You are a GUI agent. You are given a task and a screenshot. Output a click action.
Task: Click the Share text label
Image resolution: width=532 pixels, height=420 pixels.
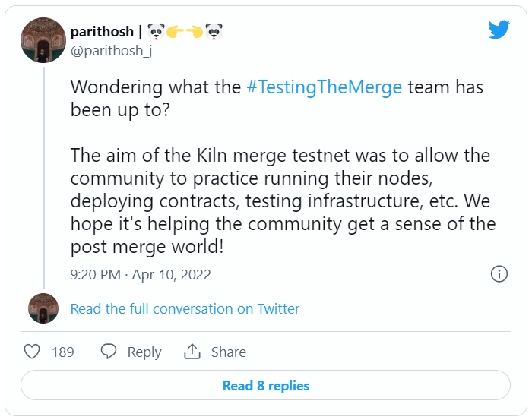[228, 352]
